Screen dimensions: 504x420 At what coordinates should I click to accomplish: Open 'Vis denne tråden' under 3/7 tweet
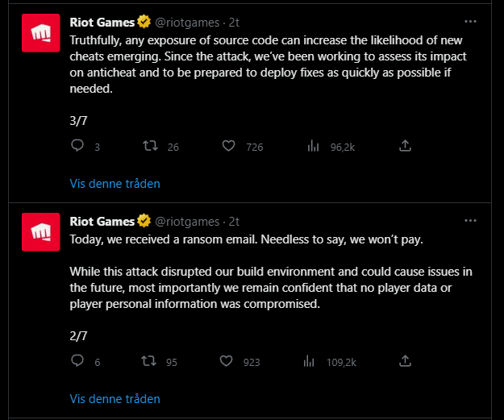[x=115, y=184]
